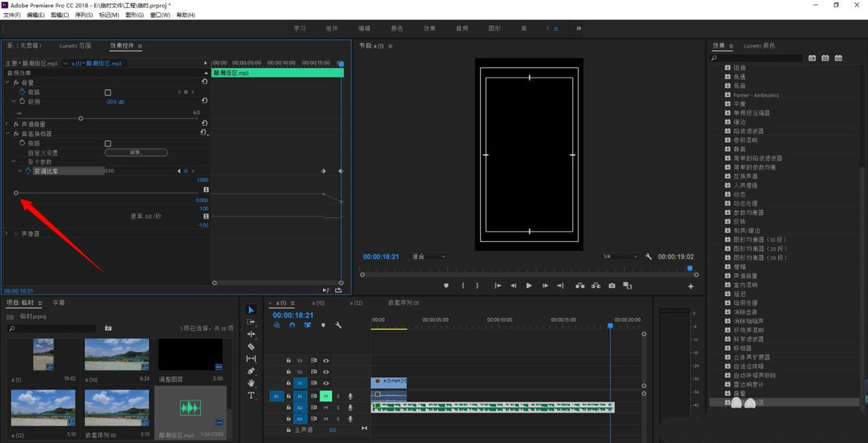This screenshot has height=443, width=868.
Task: Select the Hand tool
Action: coord(251,384)
